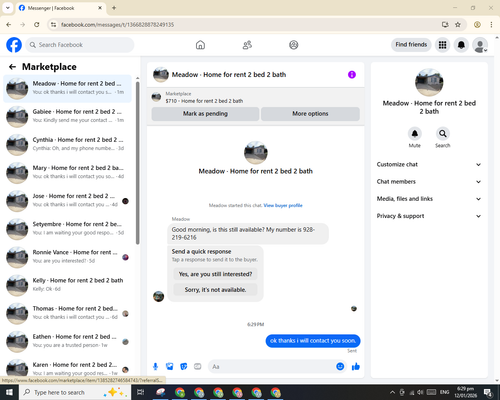This screenshot has height=400, width=500.
Task: Open Karen conversation in the list
Action: 67,368
